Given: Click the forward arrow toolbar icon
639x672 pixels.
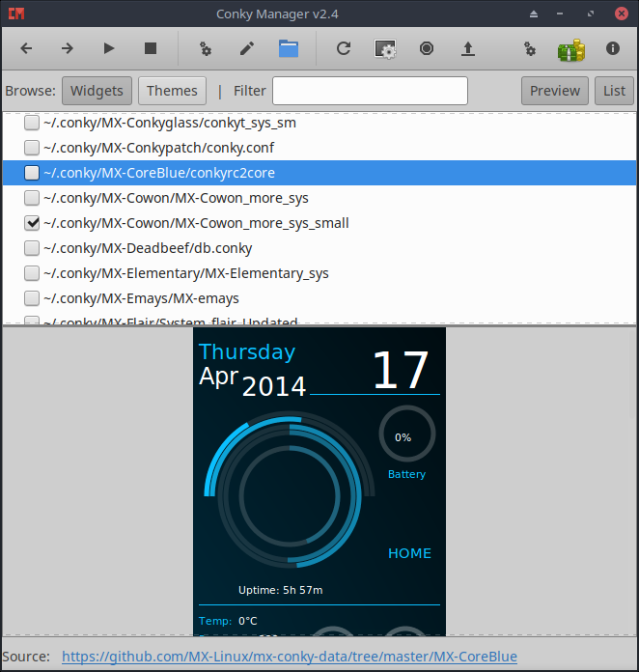Looking at the screenshot, I should (68, 48).
